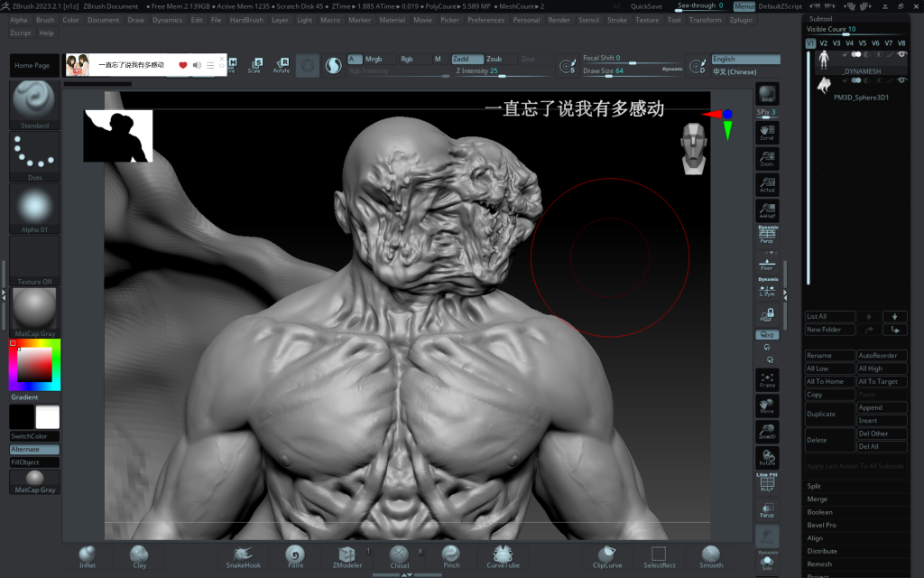
Task: Toggle Perspective (Persp) mode
Action: (767, 235)
